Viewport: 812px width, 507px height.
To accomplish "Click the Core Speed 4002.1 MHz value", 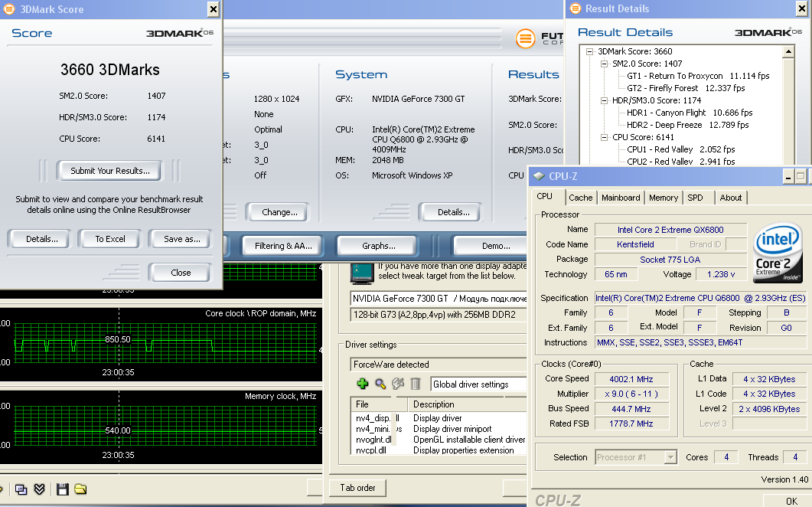I will point(631,379).
